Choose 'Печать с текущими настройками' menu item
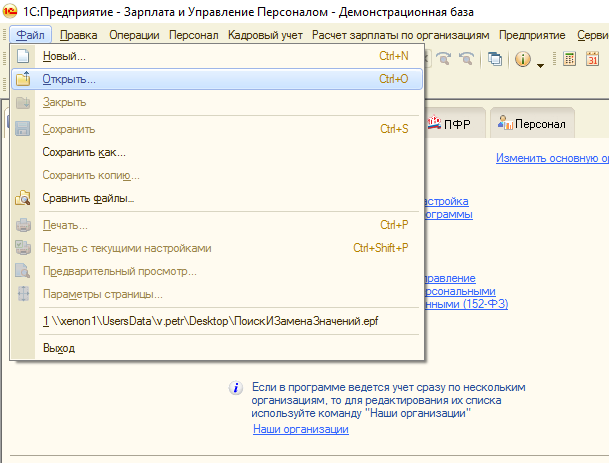The width and height of the screenshot is (609, 463). (x=218, y=248)
